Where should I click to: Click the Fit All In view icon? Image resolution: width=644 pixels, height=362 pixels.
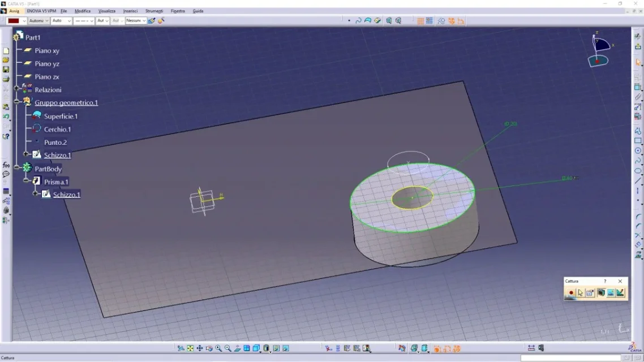coord(190,348)
